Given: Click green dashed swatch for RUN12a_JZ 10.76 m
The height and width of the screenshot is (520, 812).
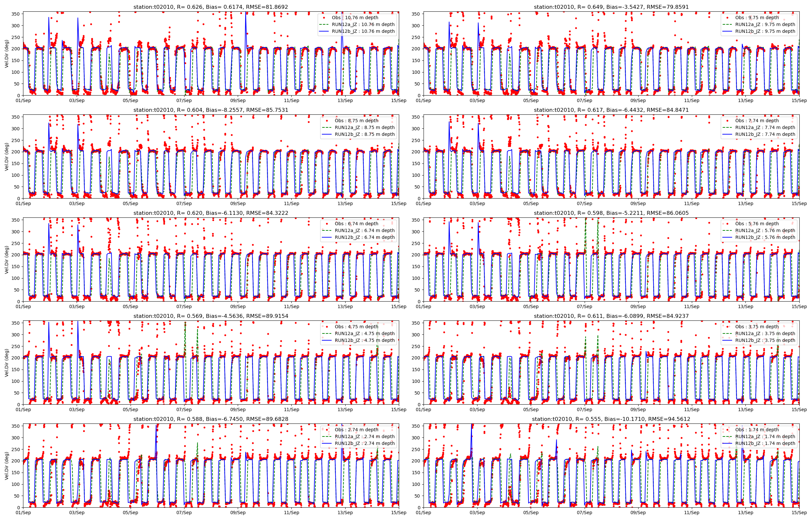Looking at the screenshot, I should click(324, 24).
